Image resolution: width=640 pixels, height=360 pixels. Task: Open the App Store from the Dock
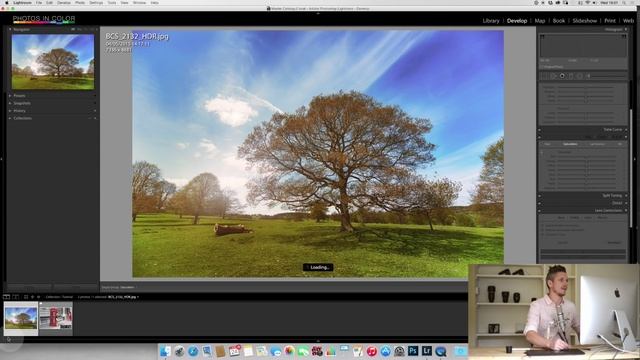pyautogui.click(x=385, y=351)
